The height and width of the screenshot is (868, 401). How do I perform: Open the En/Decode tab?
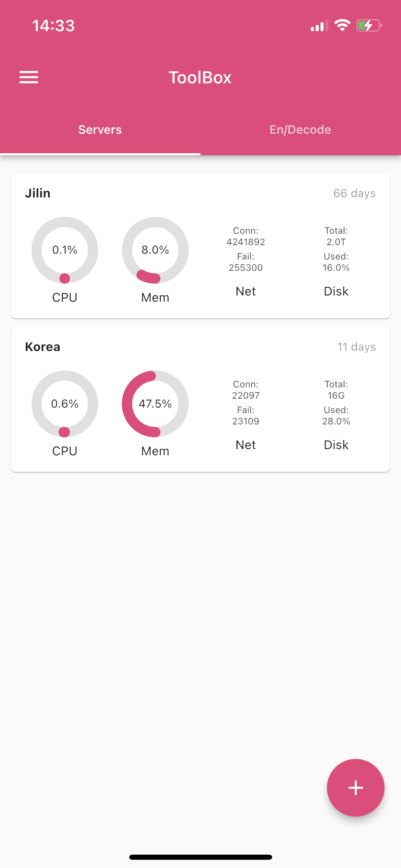[x=300, y=130]
